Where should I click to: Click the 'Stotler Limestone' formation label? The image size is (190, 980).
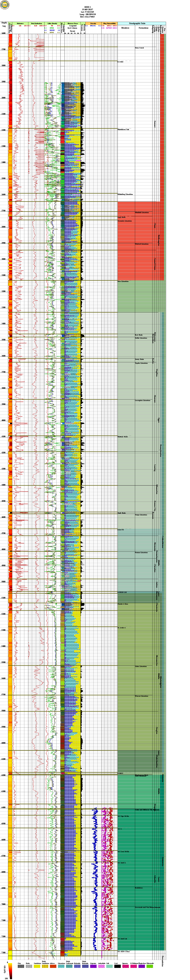tap(141, 338)
